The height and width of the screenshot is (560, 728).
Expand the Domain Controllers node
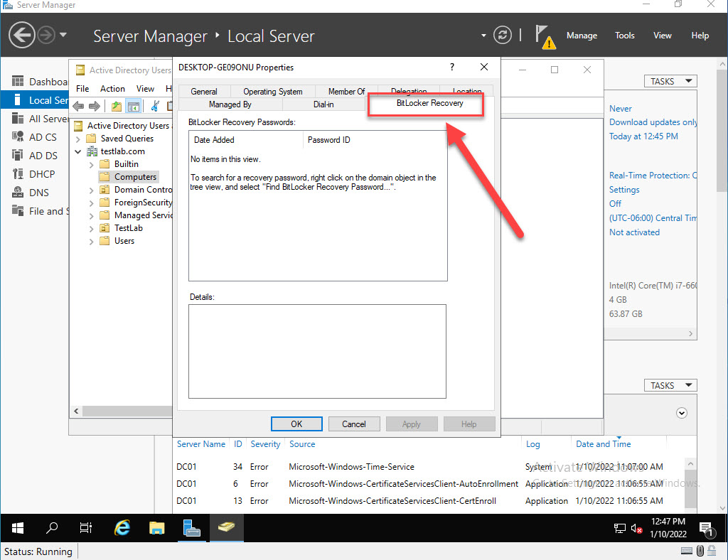click(91, 190)
